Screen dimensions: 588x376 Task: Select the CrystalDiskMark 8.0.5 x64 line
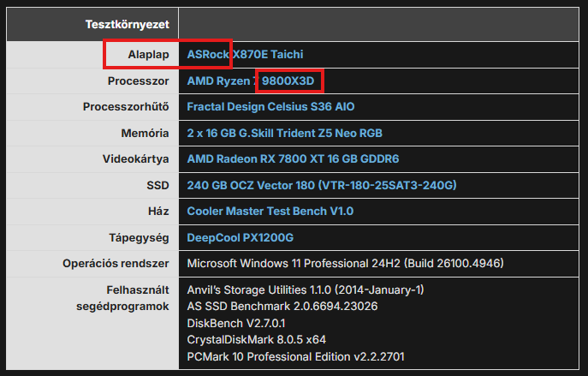257,340
